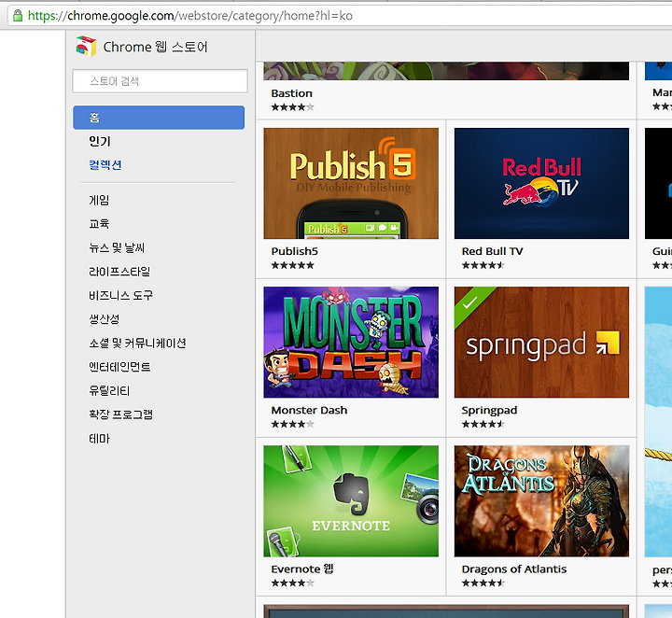Screen dimensions: 672x618
Task: Open the 교육 category
Action: coord(99,224)
